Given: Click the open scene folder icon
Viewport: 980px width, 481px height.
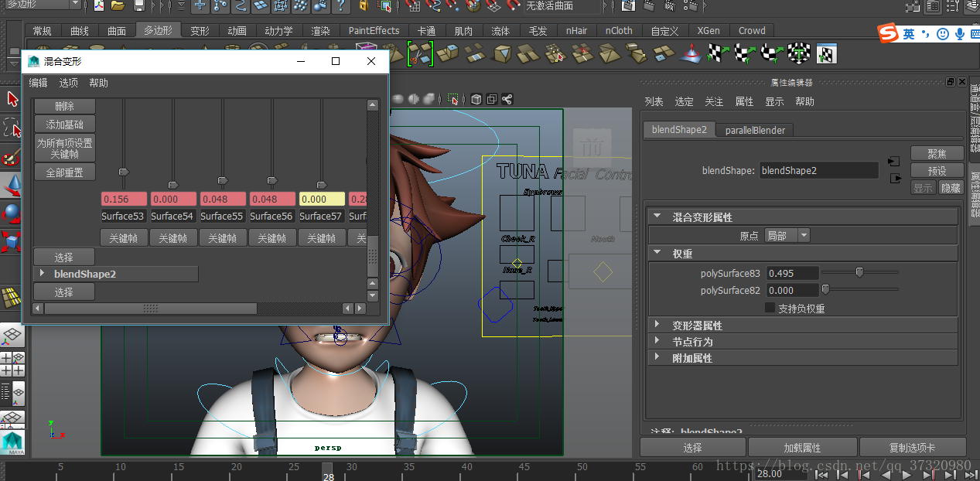Looking at the screenshot, I should tap(117, 5).
